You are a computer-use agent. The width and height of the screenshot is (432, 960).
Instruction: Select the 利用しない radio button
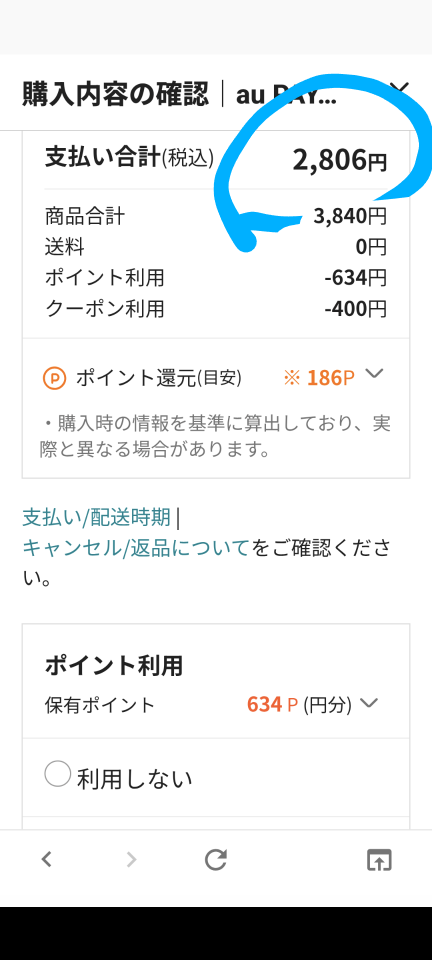58,774
